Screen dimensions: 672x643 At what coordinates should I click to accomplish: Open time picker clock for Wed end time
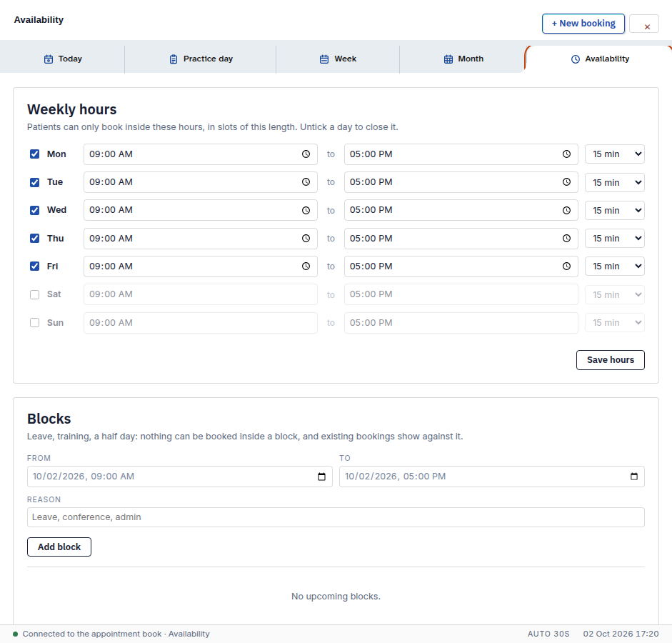[566, 211]
